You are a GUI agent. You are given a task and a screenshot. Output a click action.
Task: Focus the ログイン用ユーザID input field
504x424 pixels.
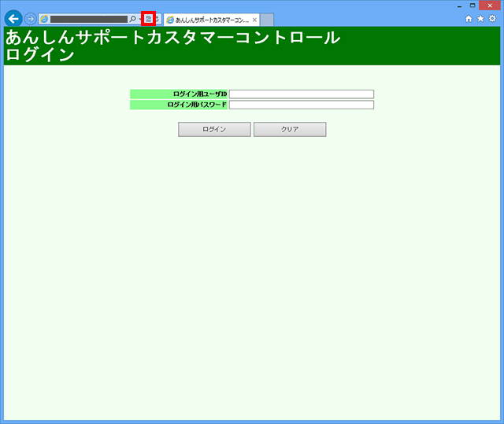(x=301, y=94)
